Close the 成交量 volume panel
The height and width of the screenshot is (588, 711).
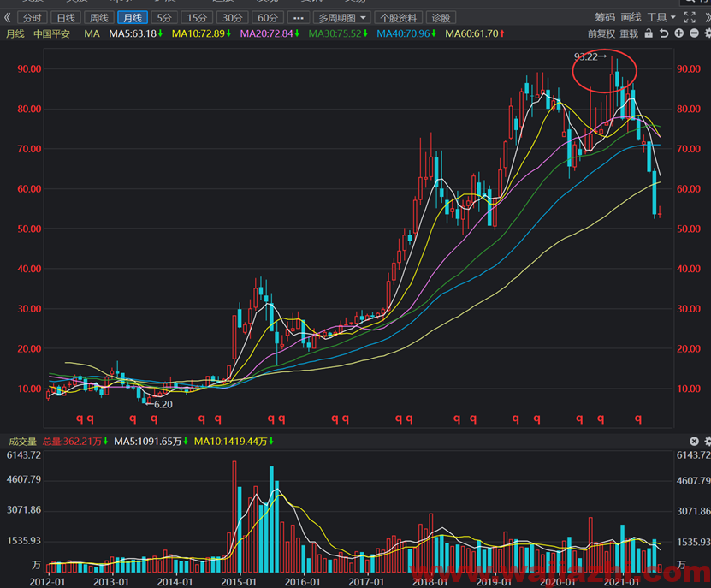[x=694, y=441]
